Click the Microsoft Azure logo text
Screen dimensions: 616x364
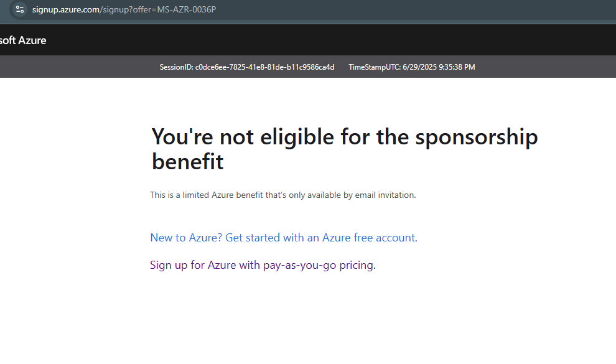[x=23, y=40]
